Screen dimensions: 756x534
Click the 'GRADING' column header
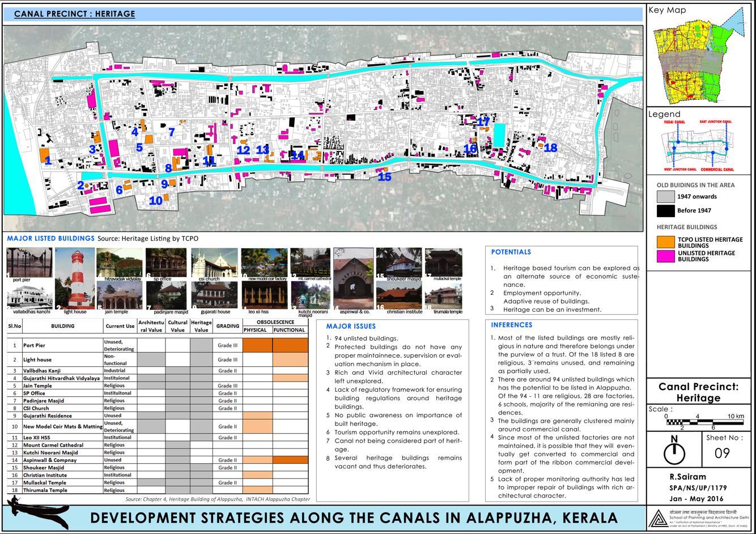[228, 326]
